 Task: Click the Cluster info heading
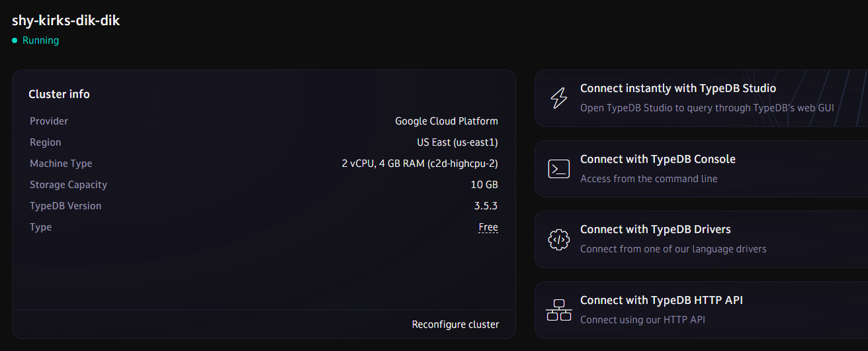(x=59, y=94)
